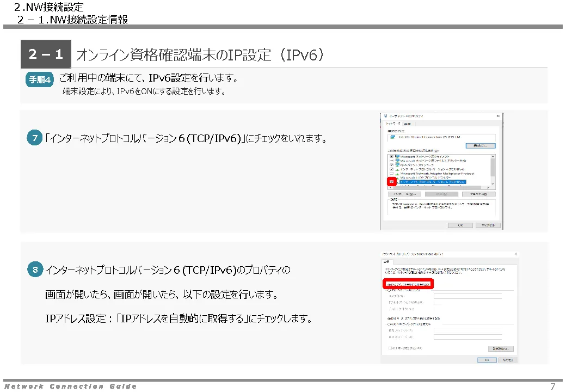
Task: Enable Microsoft Network Adapter Multiplexor Protocol checkbox
Action: [x=391, y=174]
